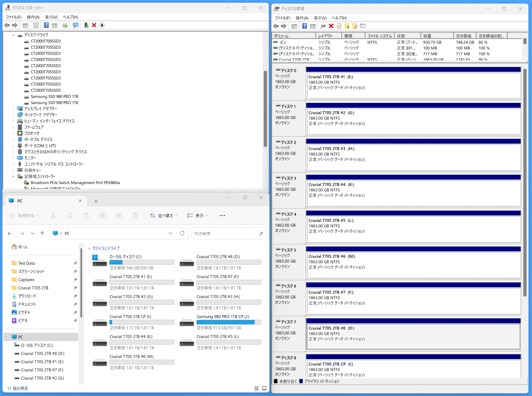Expand プロセッサ node in Device Manager

(13, 133)
